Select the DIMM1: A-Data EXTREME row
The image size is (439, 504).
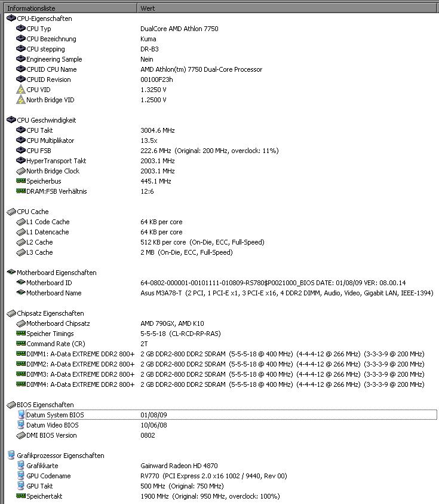click(x=222, y=354)
